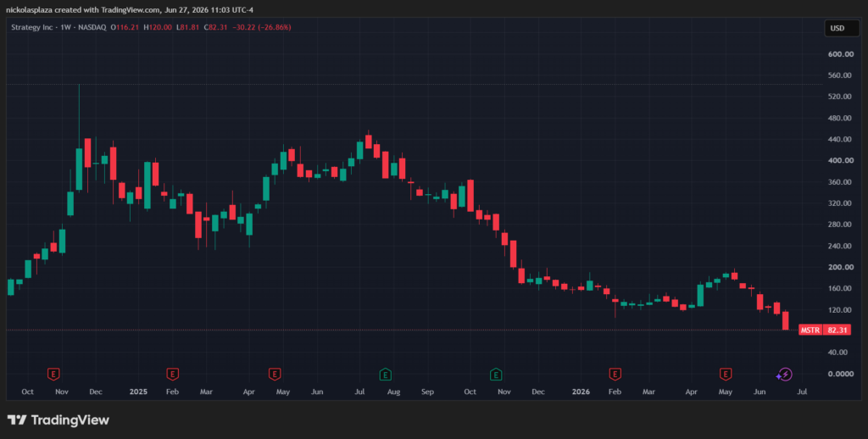Open the green earnings marker before August
The width and height of the screenshot is (868, 439).
(x=386, y=375)
